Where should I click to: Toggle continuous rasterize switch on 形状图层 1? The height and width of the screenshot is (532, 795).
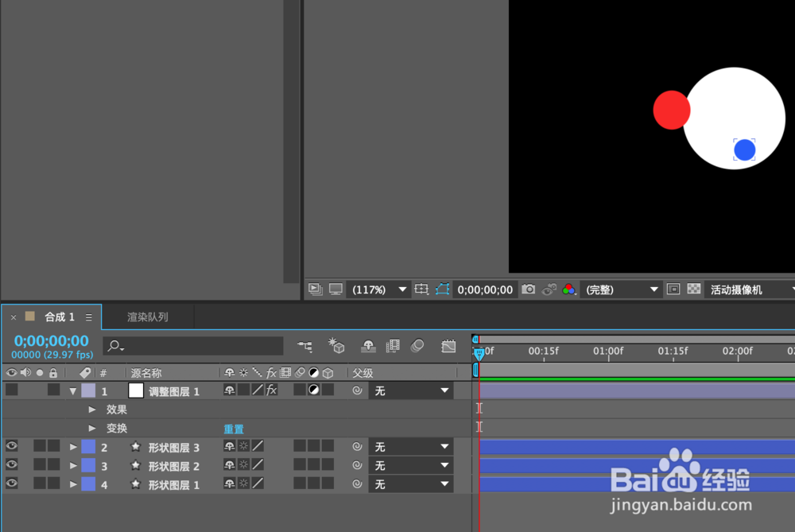[243, 483]
